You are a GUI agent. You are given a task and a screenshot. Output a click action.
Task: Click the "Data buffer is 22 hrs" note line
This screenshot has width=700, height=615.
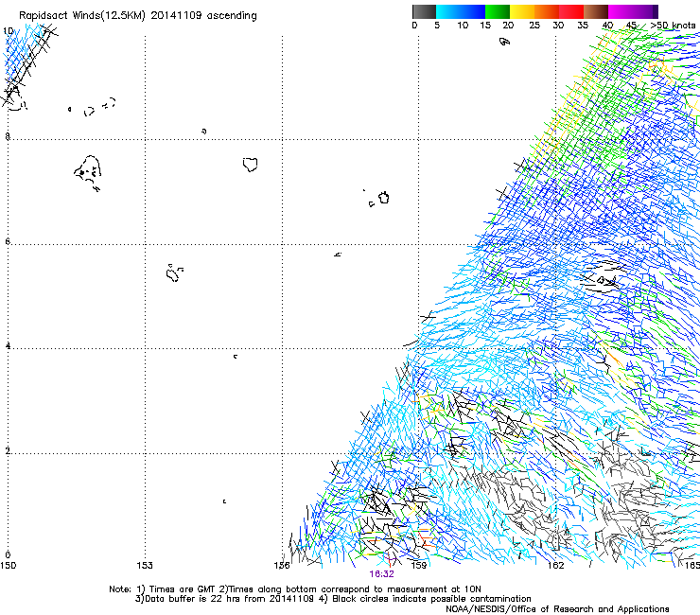(x=333, y=599)
